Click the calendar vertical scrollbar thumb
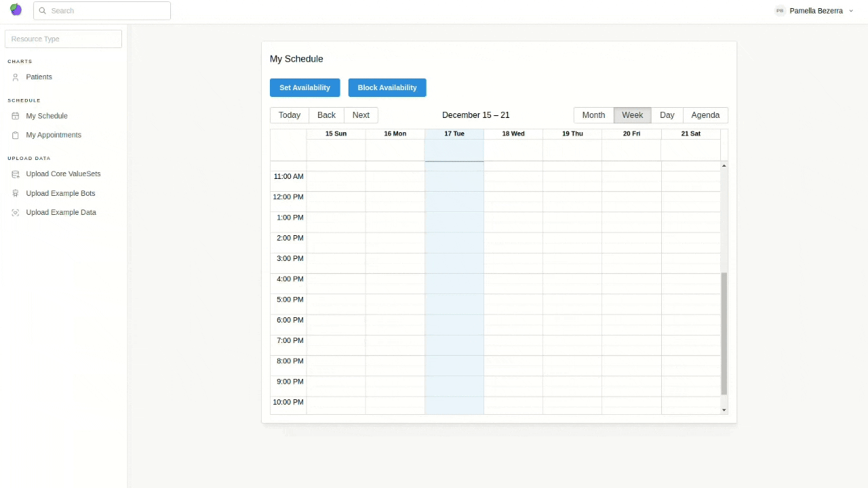This screenshot has width=868, height=488. (724, 333)
